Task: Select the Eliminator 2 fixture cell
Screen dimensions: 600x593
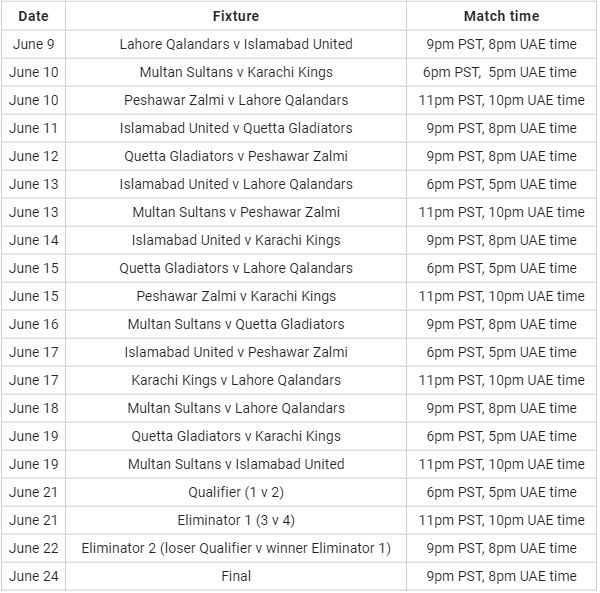Action: pyautogui.click(x=236, y=548)
